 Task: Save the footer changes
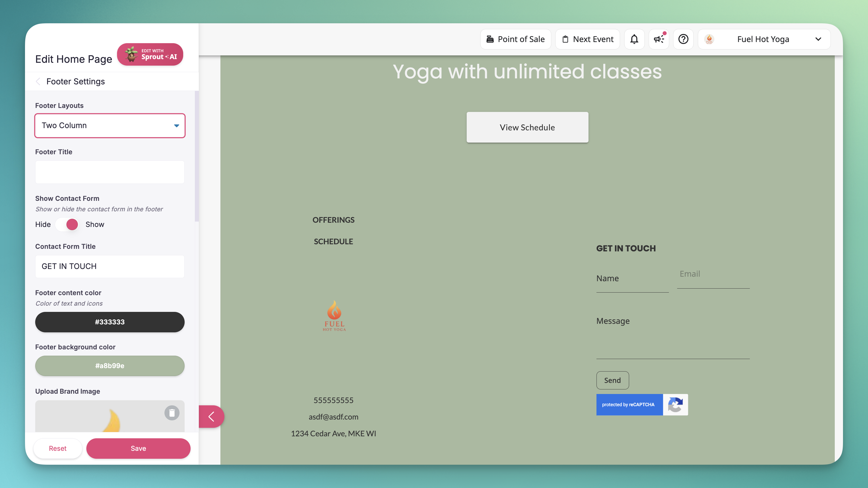pos(138,448)
